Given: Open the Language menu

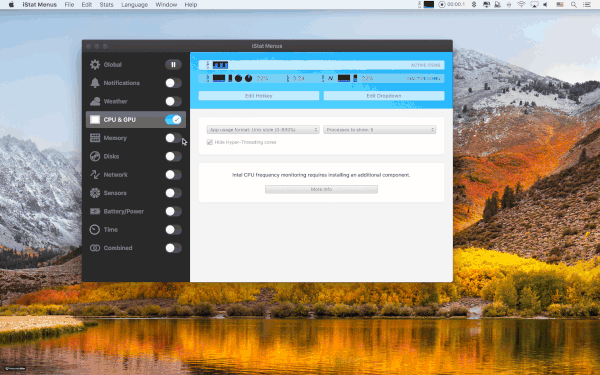Looking at the screenshot, I should pos(134,5).
